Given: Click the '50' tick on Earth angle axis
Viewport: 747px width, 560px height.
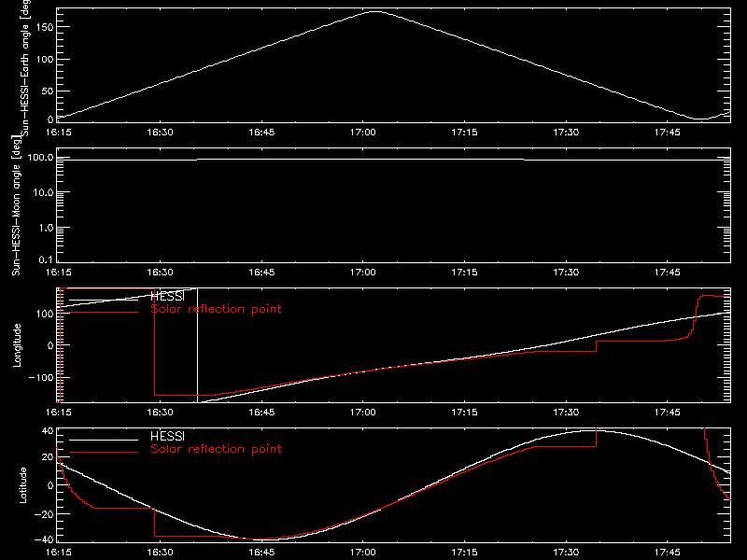Looking at the screenshot, I should pyautogui.click(x=48, y=91).
